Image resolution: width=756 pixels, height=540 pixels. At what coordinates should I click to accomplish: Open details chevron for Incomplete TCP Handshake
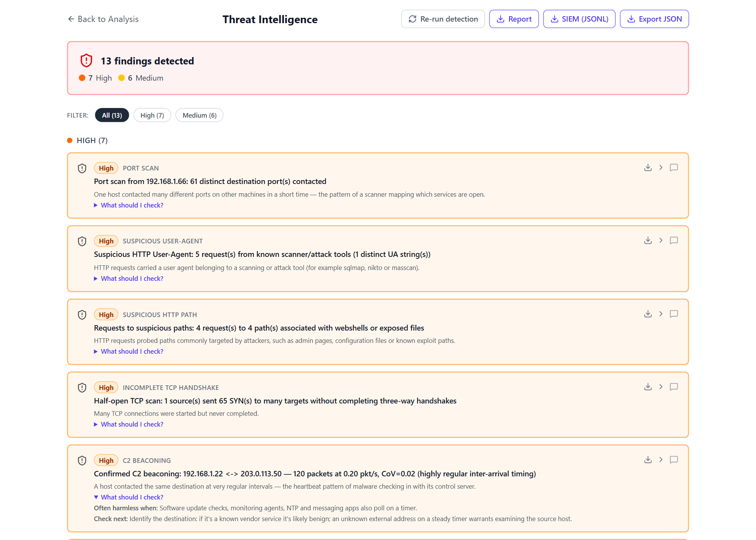pos(661,386)
